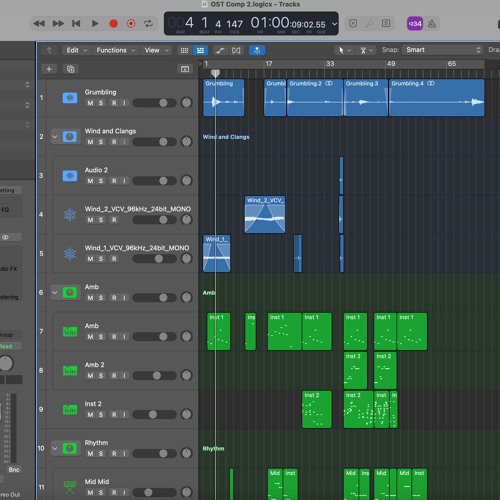Mute the Wind_2_VCV track
Image resolution: width=500 pixels, height=500 pixels.
pos(90,220)
